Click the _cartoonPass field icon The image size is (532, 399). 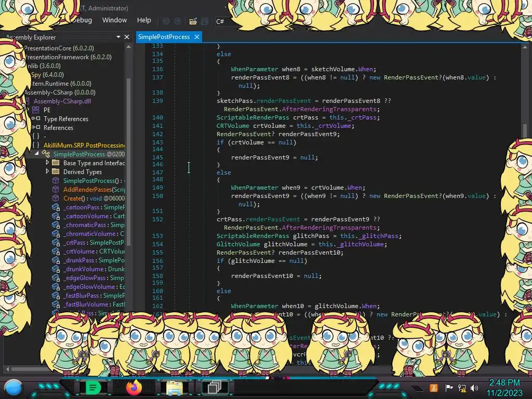pyautogui.click(x=56, y=207)
